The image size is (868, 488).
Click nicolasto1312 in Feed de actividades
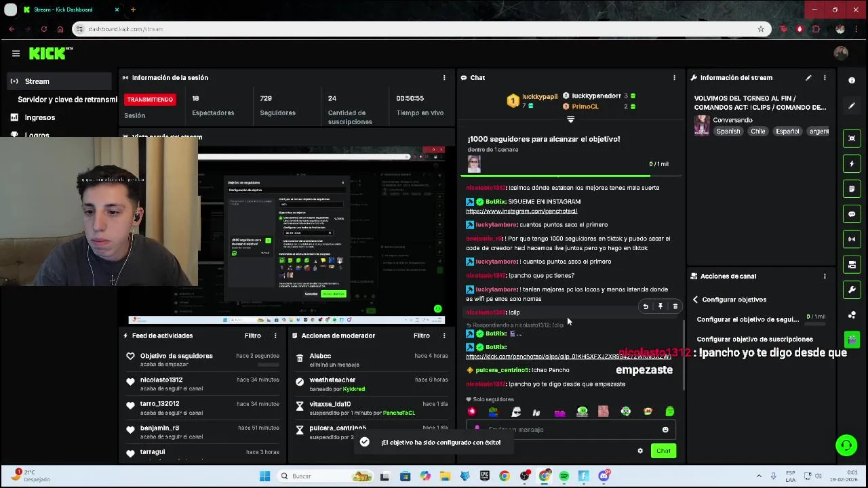(x=161, y=380)
